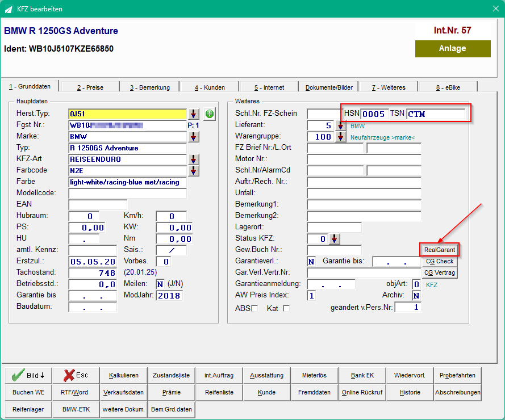Open the Farbcode dropdown arrow
This screenshot has height=420, width=505.
(193, 171)
